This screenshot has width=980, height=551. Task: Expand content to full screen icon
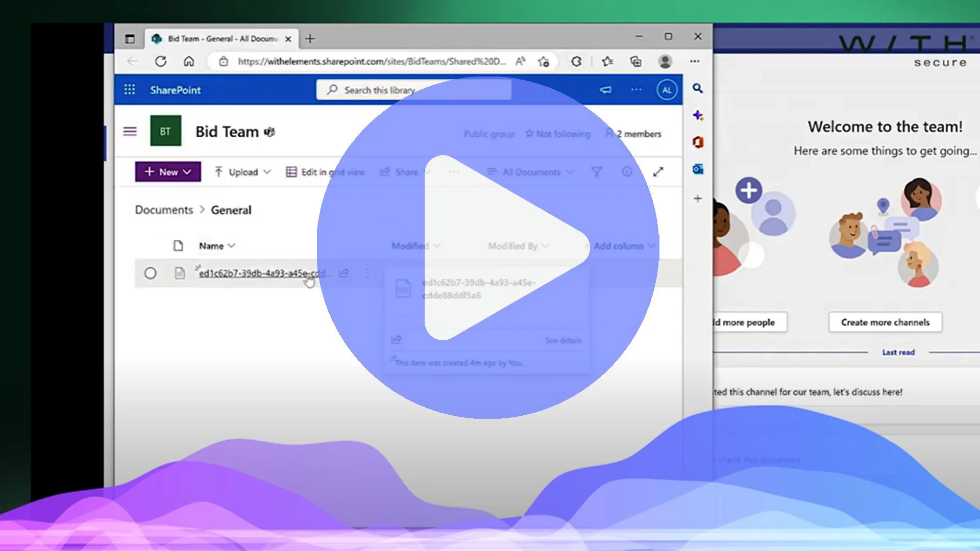pyautogui.click(x=658, y=172)
